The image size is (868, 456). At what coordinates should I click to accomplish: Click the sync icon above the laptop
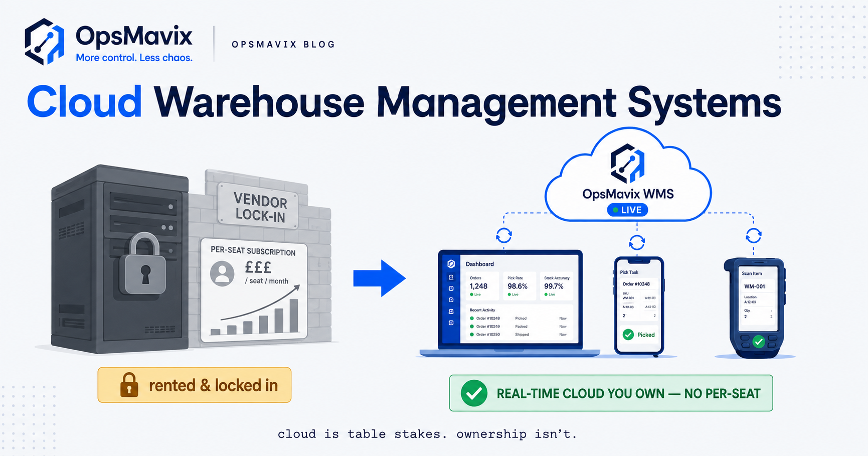tap(504, 235)
